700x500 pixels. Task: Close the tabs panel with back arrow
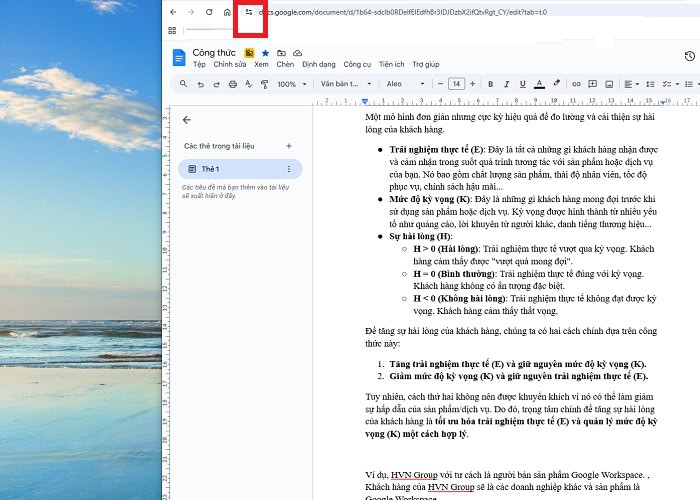(x=186, y=119)
